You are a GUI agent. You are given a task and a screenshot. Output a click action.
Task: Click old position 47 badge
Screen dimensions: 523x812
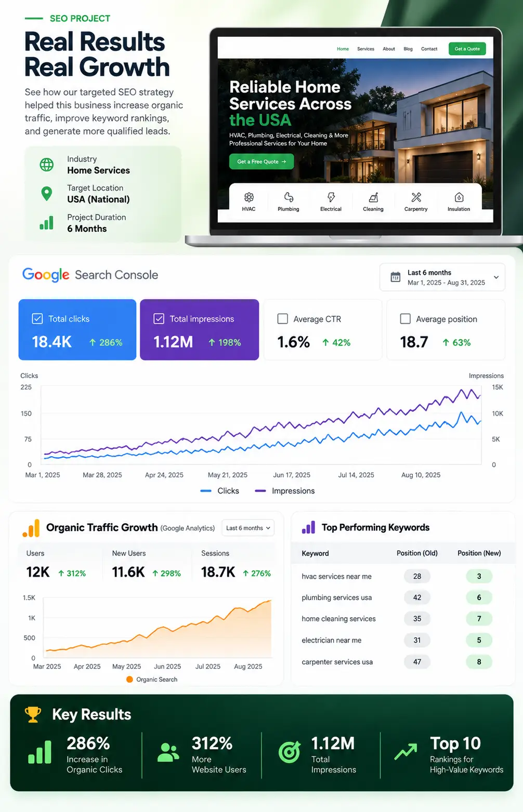pos(417,662)
